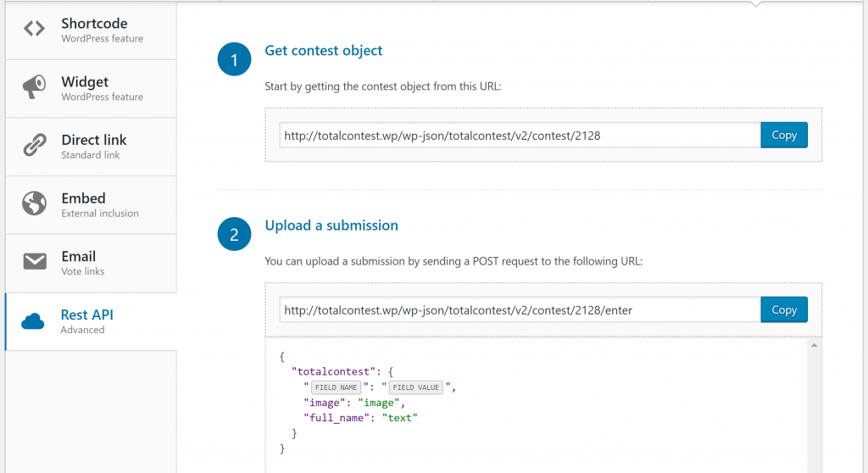Click the Upload a submission heading
This screenshot has height=473, width=868.
(331, 225)
